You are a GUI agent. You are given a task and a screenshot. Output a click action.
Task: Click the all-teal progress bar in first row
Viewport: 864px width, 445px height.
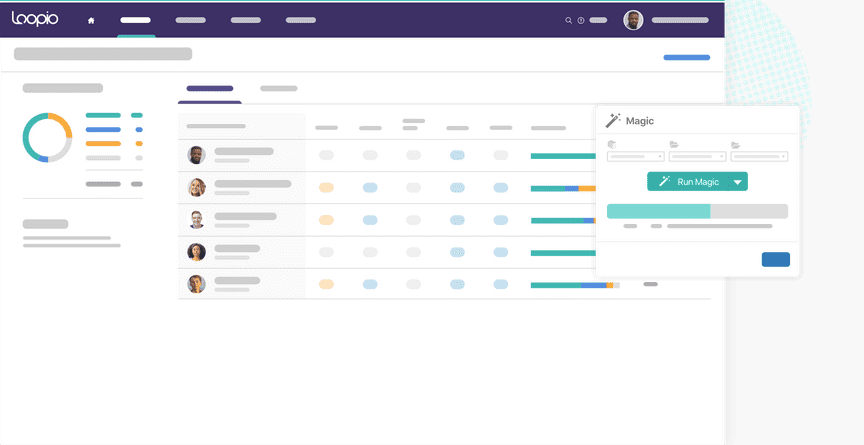pos(563,156)
